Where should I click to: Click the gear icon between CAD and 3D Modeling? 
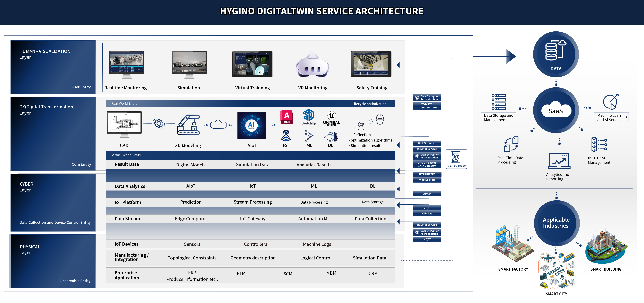(159, 123)
